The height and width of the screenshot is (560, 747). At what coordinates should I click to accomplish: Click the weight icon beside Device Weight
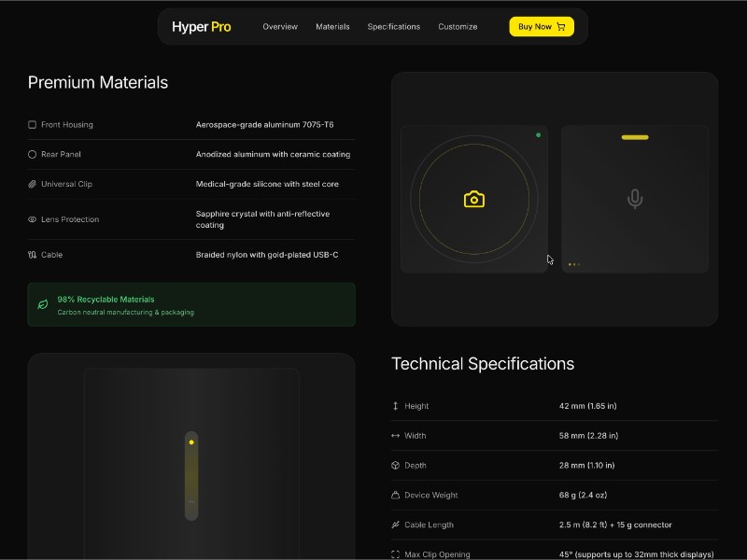pyautogui.click(x=396, y=495)
